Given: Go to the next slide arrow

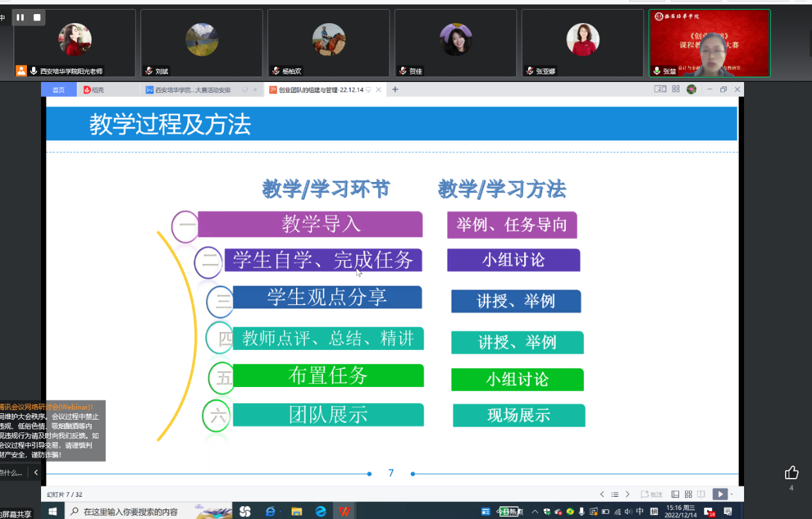Looking at the screenshot, I should (627, 494).
